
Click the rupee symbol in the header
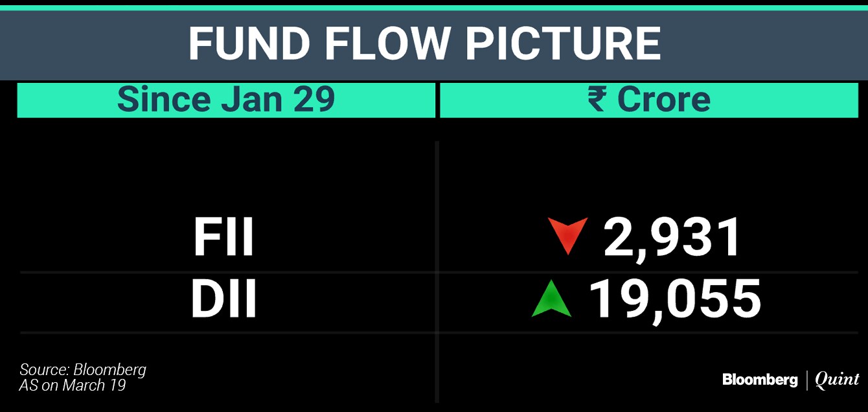click(x=598, y=100)
